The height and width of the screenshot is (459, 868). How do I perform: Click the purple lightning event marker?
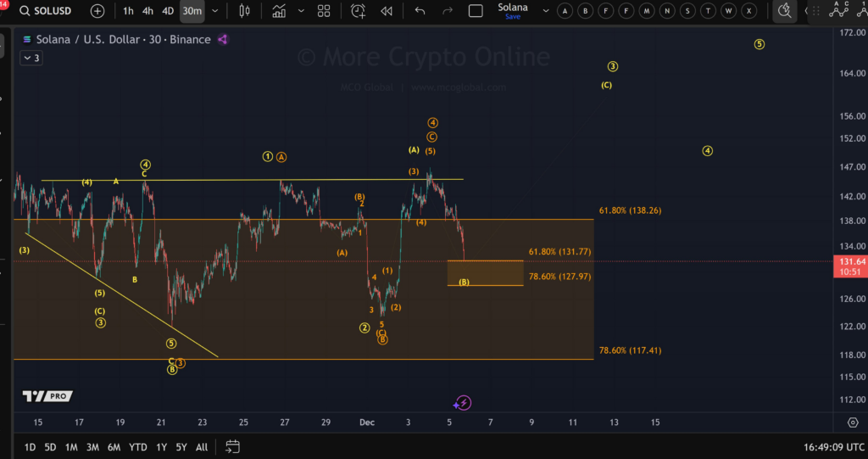tap(464, 403)
